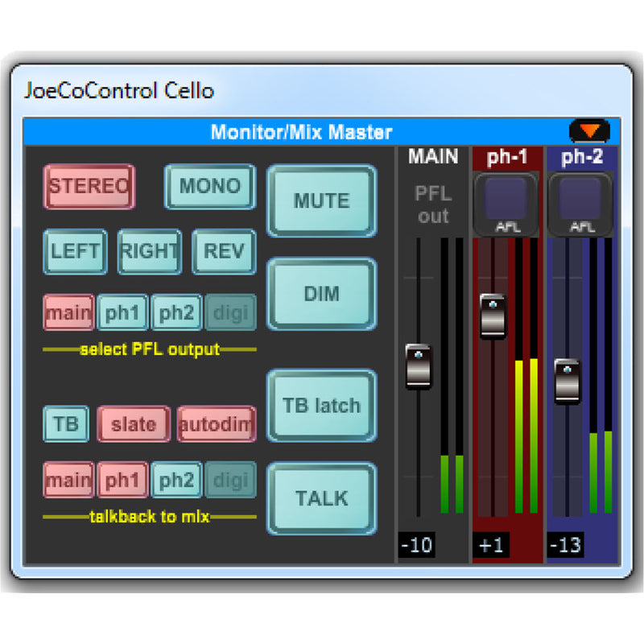This screenshot has height=644, width=644.
Task: Select main as PFL output
Action: tap(68, 312)
